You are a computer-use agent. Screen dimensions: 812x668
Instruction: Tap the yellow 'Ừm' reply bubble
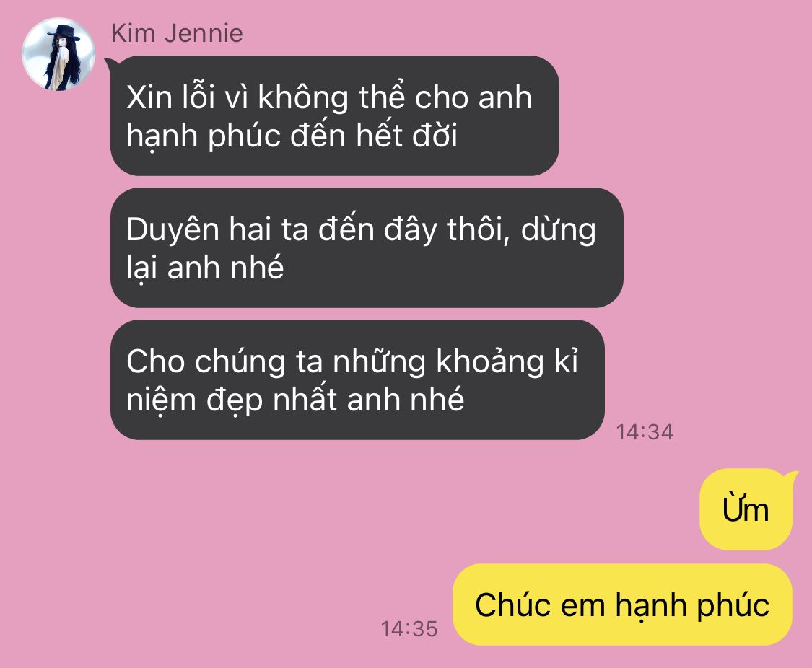tap(746, 509)
